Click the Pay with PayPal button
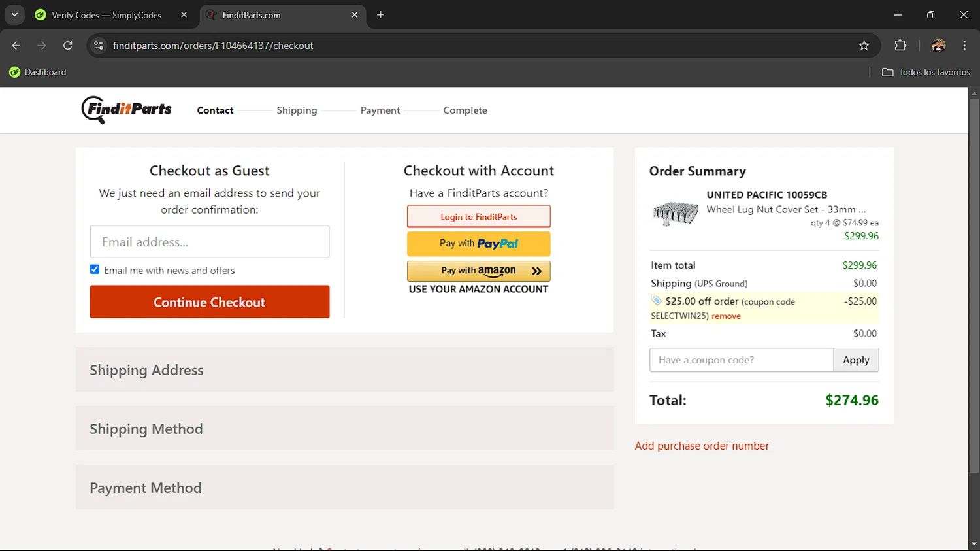Screen dimensions: 980x551 [x=478, y=244]
